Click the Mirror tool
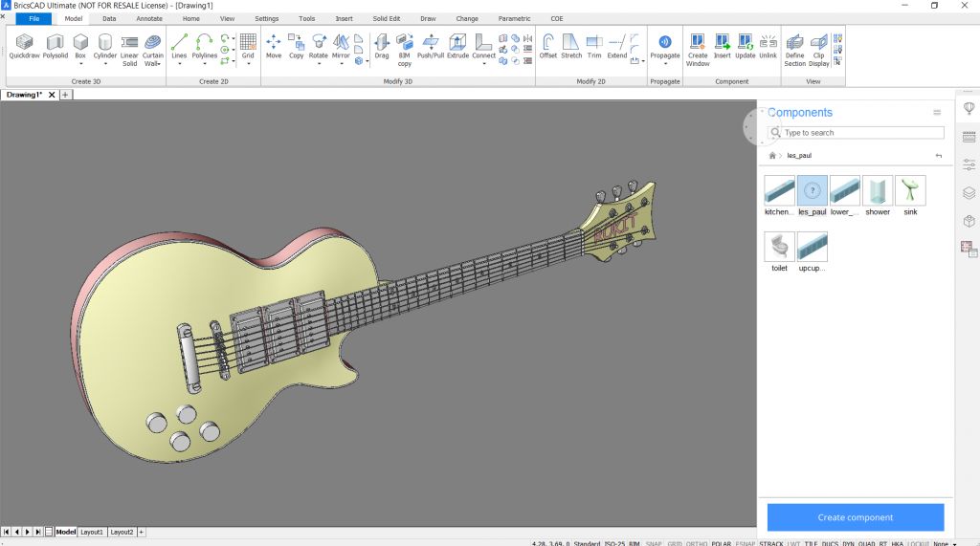Screen dimensions: 980x546 [x=341, y=47]
